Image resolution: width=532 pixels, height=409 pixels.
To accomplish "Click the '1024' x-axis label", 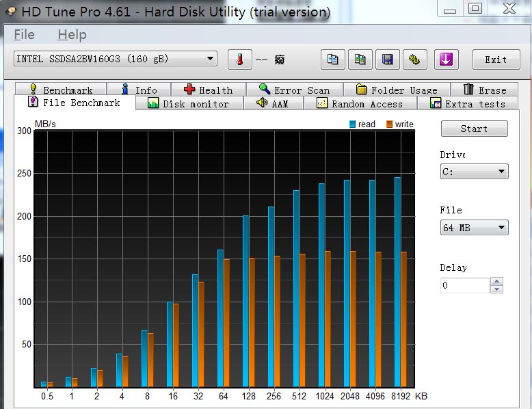I will (x=325, y=396).
